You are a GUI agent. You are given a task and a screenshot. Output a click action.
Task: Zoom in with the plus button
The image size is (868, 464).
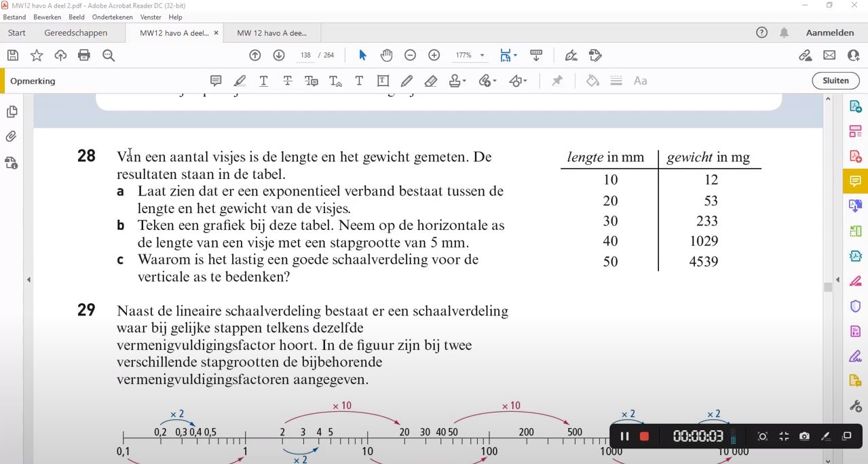tap(434, 56)
